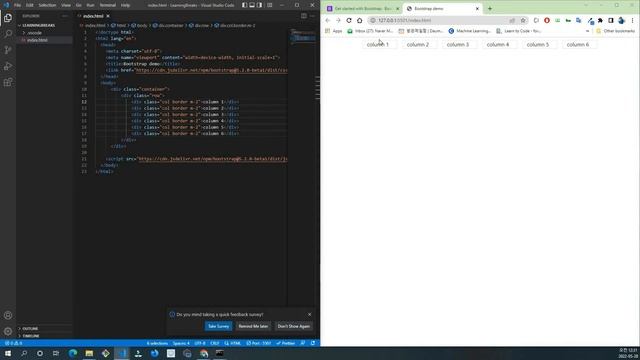This screenshot has height=360, width=640.
Task: Toggle the secondary side bar layout button
Action: pos(260,5)
